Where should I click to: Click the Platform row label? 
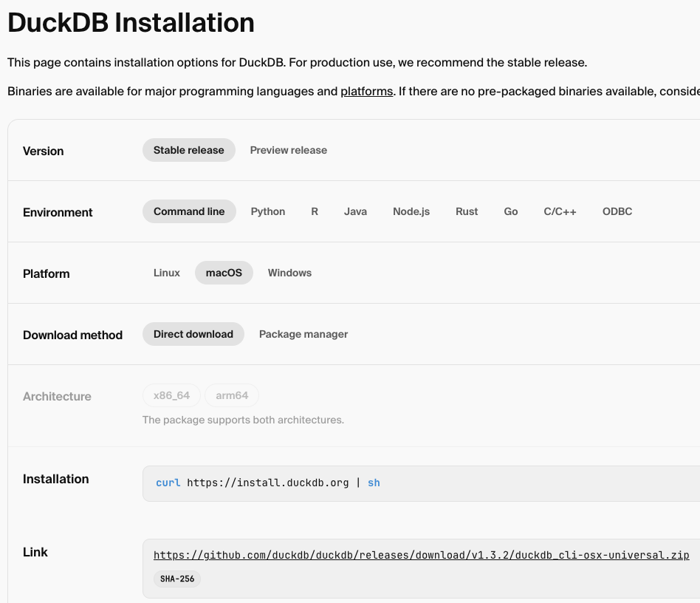[x=47, y=274]
